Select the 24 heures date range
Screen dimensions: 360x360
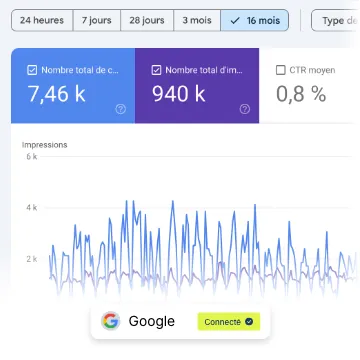pyautogui.click(x=42, y=20)
